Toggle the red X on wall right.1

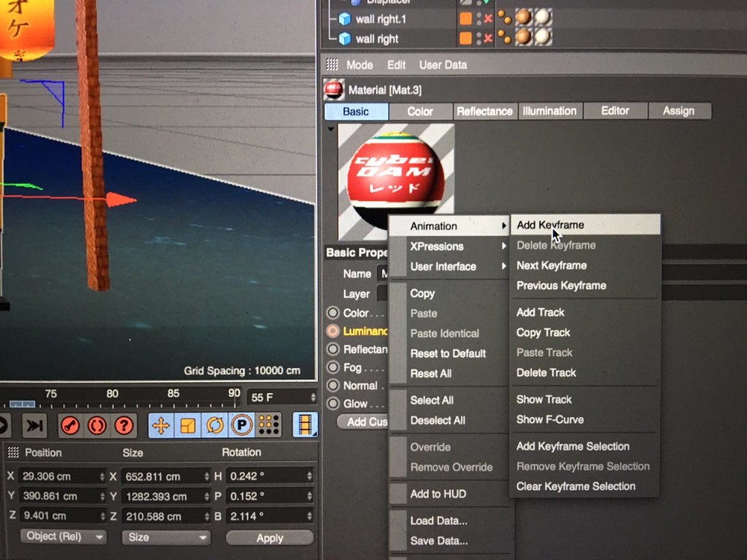(488, 19)
